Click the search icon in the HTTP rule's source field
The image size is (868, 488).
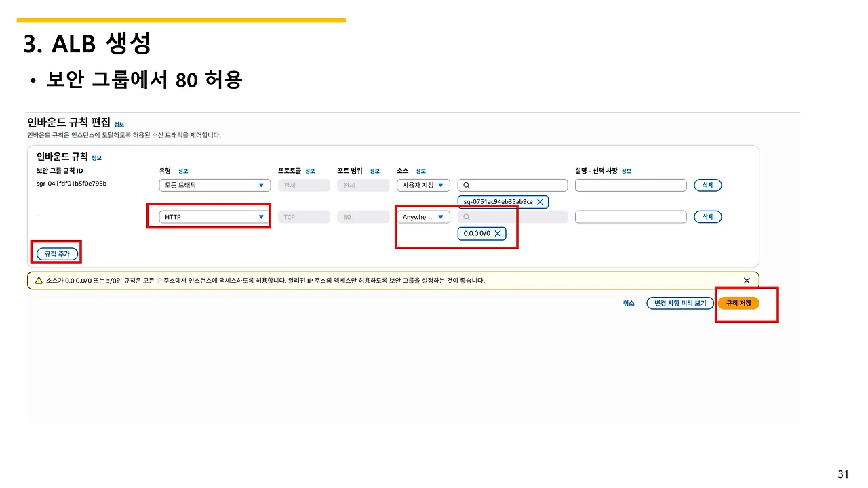click(x=467, y=217)
